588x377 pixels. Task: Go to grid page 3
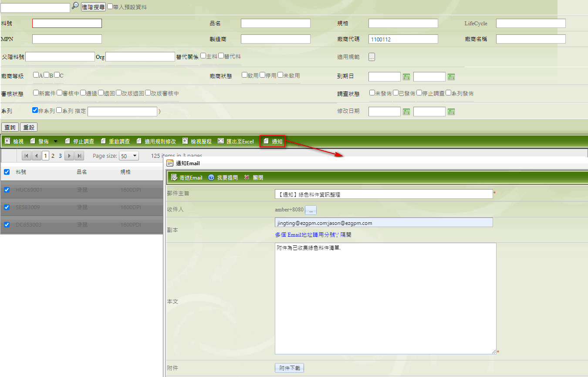click(60, 156)
